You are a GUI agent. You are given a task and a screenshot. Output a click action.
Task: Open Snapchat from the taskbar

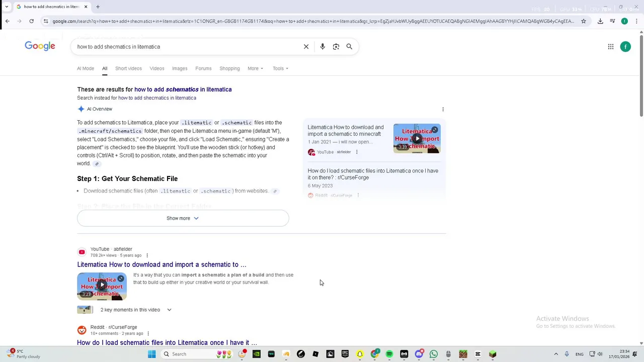(x=360, y=354)
